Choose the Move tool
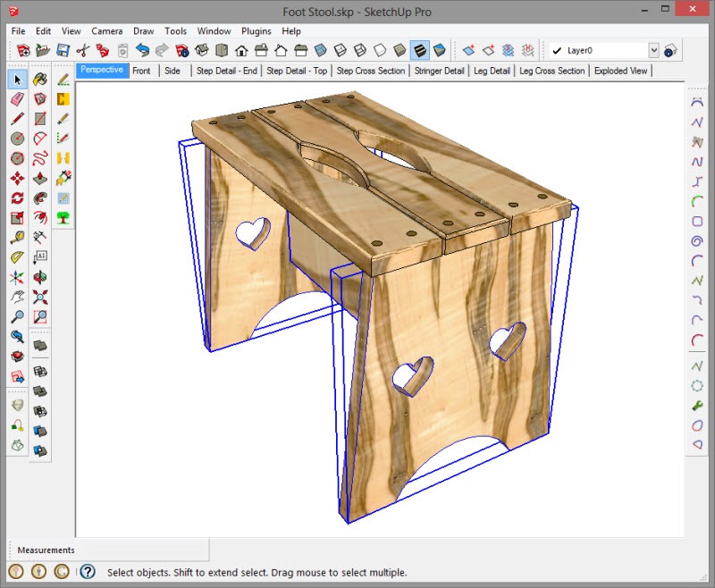This screenshot has height=588, width=715. [17, 179]
